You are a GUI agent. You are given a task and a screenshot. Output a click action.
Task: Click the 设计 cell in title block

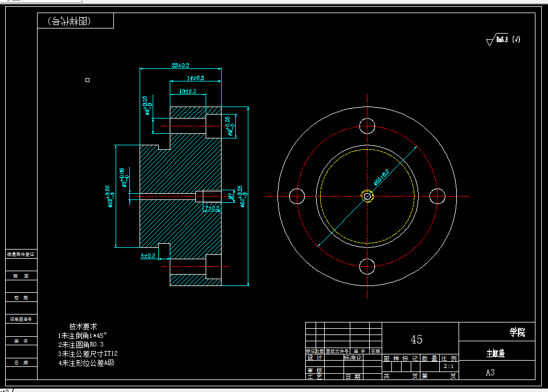pyautogui.click(x=315, y=358)
